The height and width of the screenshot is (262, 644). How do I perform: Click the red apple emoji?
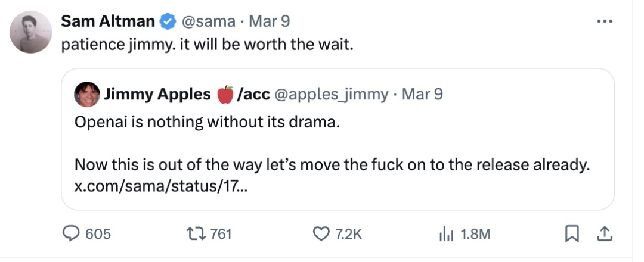click(225, 94)
